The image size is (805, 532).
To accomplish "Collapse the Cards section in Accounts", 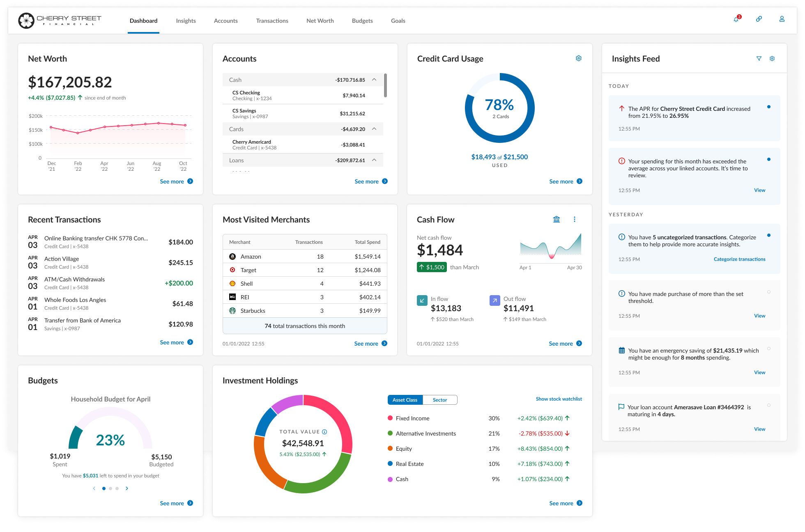I will tap(374, 129).
